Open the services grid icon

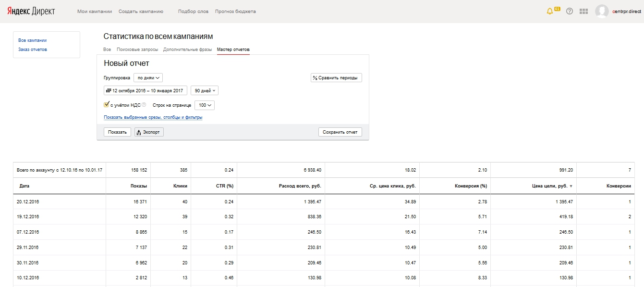click(x=584, y=11)
